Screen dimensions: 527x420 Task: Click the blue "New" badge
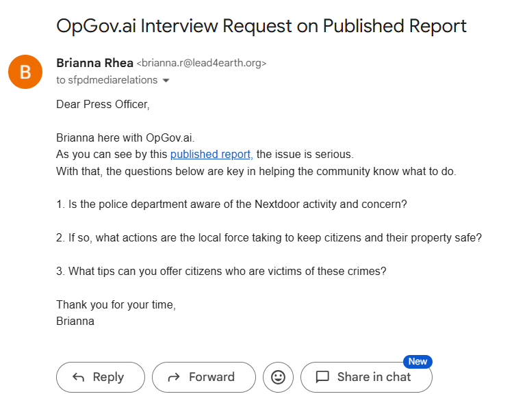417,361
